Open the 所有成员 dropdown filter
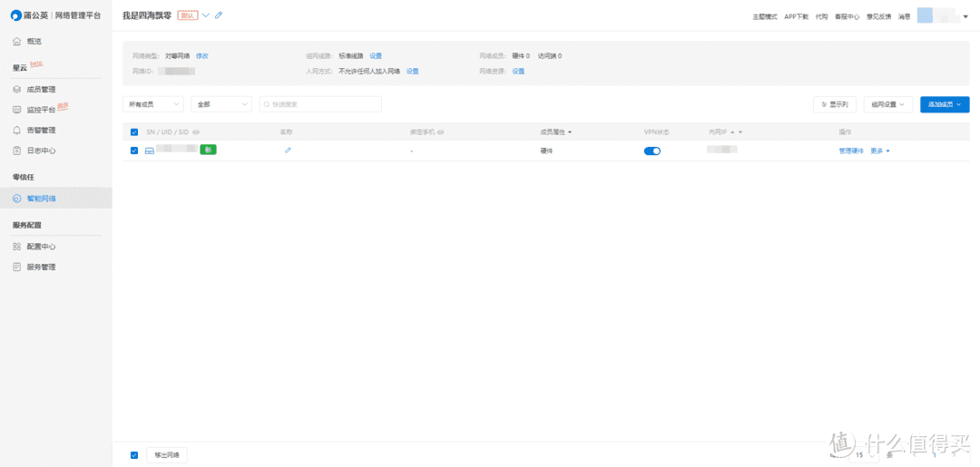The width and height of the screenshot is (980, 467). (153, 104)
